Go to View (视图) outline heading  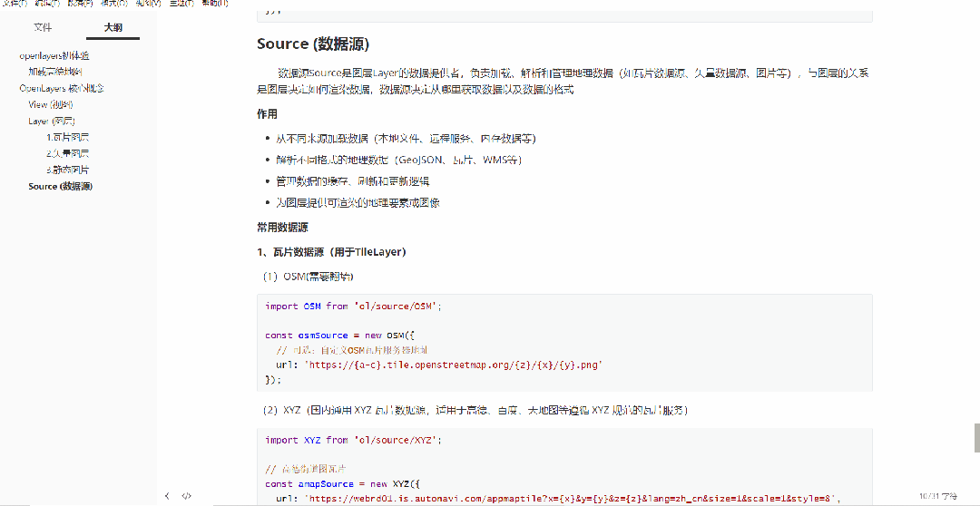click(x=51, y=105)
